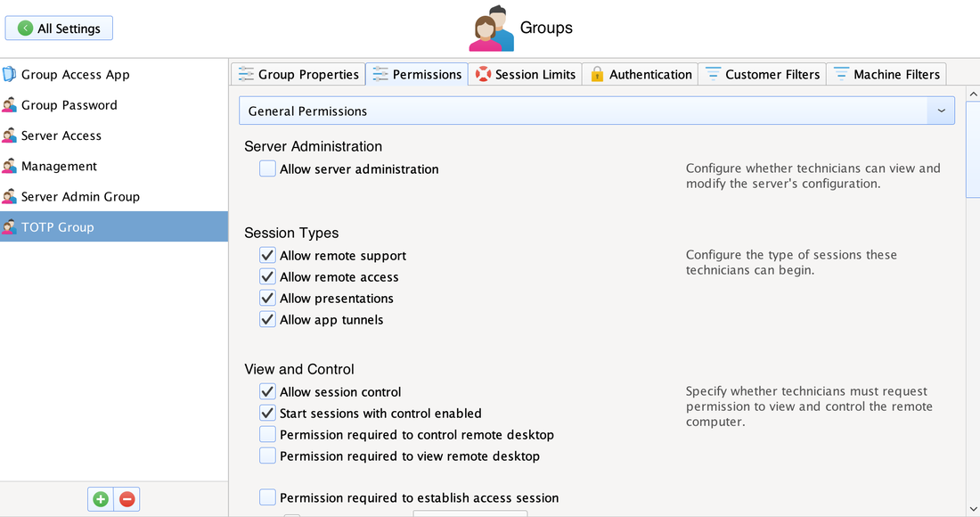Screen dimensions: 980x517
Task: Uncheck Allow remote access
Action: point(267,276)
